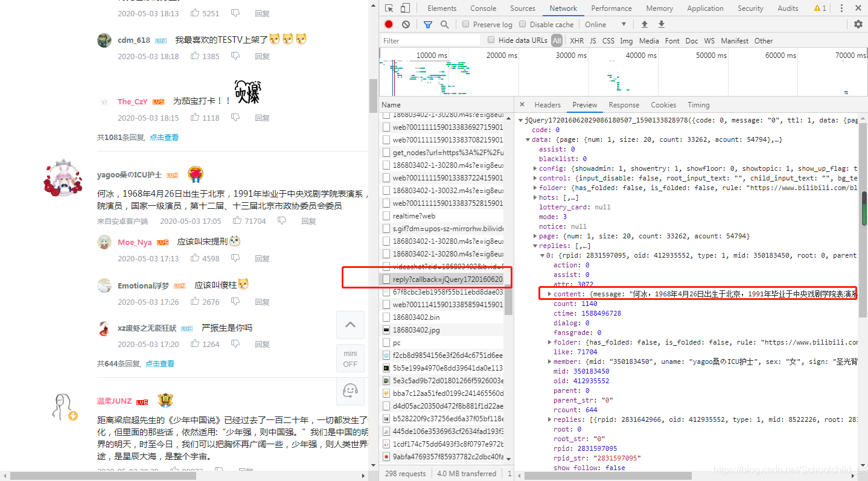This screenshot has width=868, height=481.
Task: Enable Preserve log checkbox
Action: click(x=465, y=24)
